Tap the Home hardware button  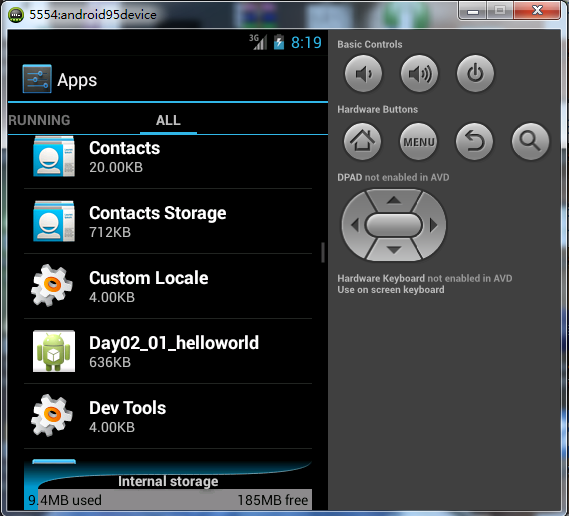[x=363, y=141]
